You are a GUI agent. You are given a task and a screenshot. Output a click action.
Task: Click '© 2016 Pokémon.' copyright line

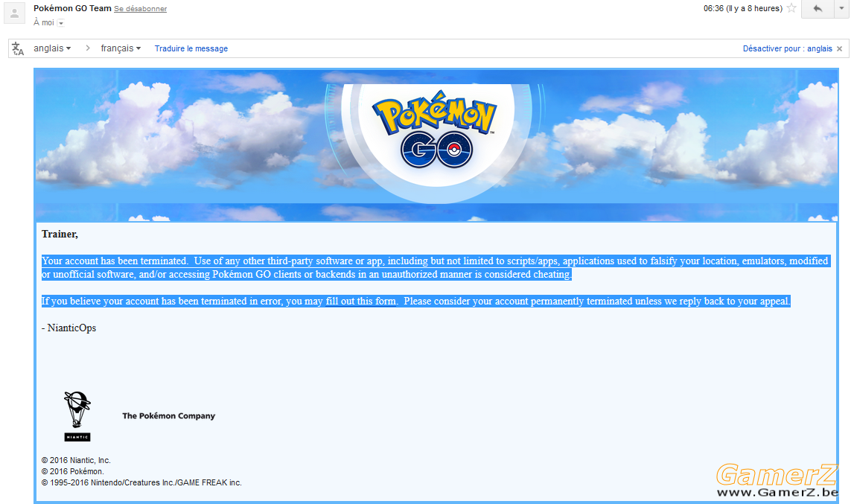tap(72, 471)
